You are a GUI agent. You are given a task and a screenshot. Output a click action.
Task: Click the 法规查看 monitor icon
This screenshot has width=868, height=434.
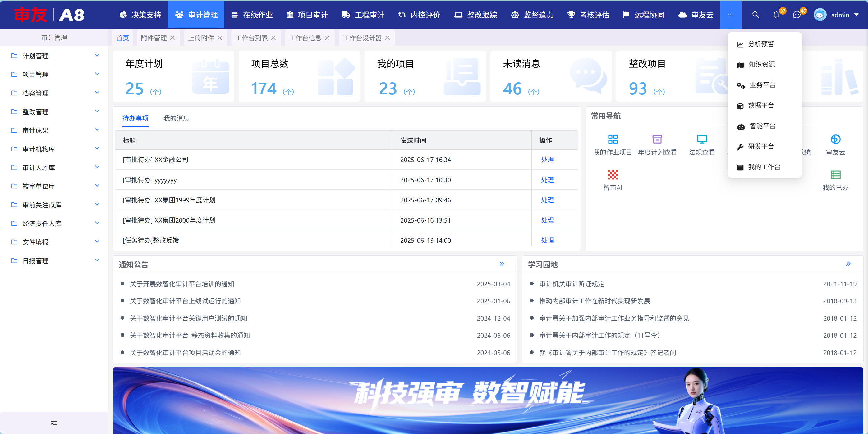tap(701, 139)
